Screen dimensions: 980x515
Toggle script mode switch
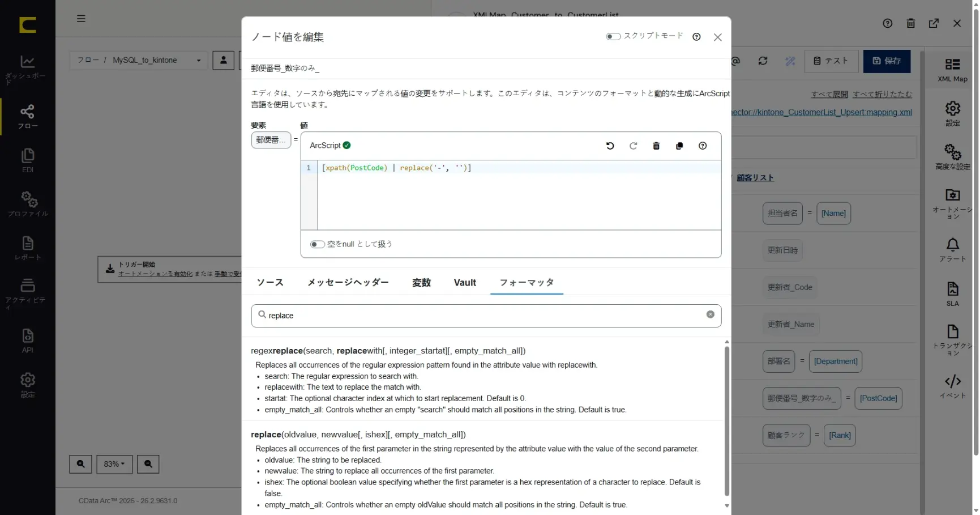(x=613, y=36)
